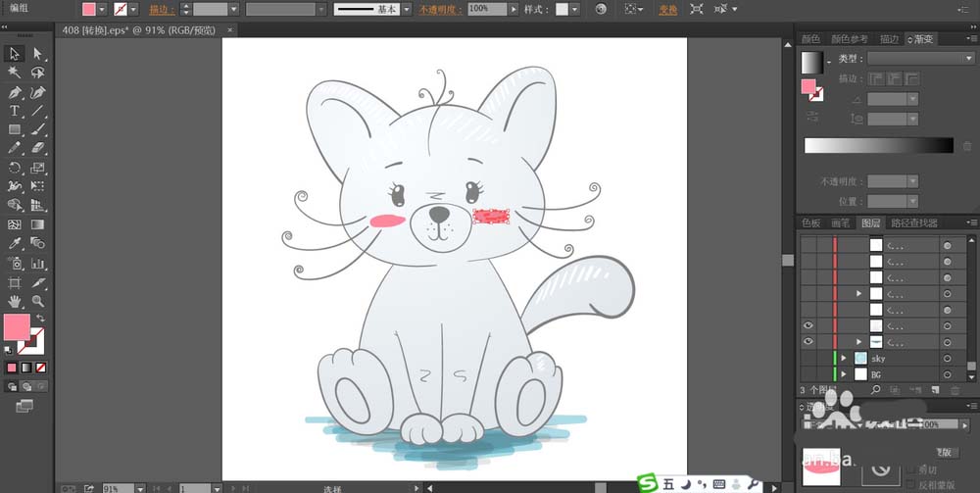
Task: Switch to 路径查找器 (Pathfinder) tab
Action: point(913,222)
